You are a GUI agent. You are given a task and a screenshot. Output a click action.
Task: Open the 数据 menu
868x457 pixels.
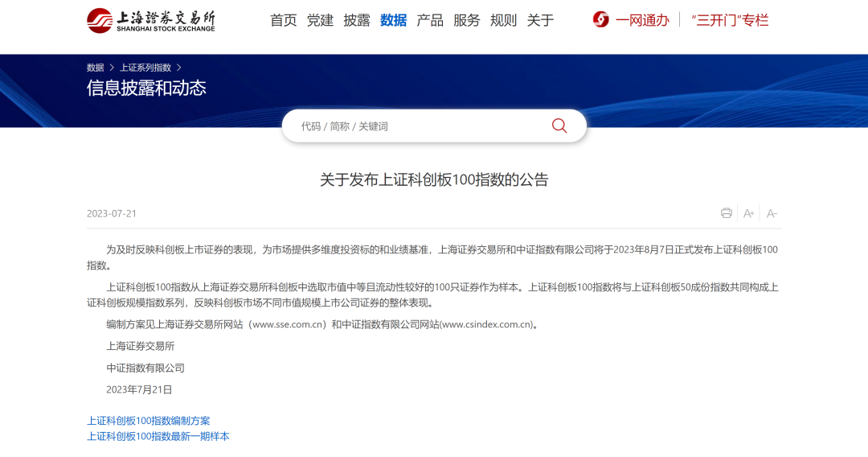[x=394, y=20]
